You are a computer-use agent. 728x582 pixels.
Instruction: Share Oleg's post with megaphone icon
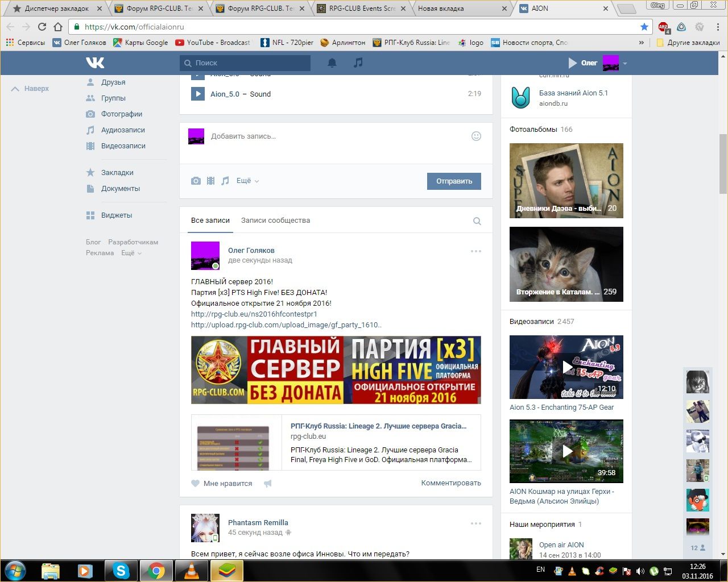tap(268, 484)
